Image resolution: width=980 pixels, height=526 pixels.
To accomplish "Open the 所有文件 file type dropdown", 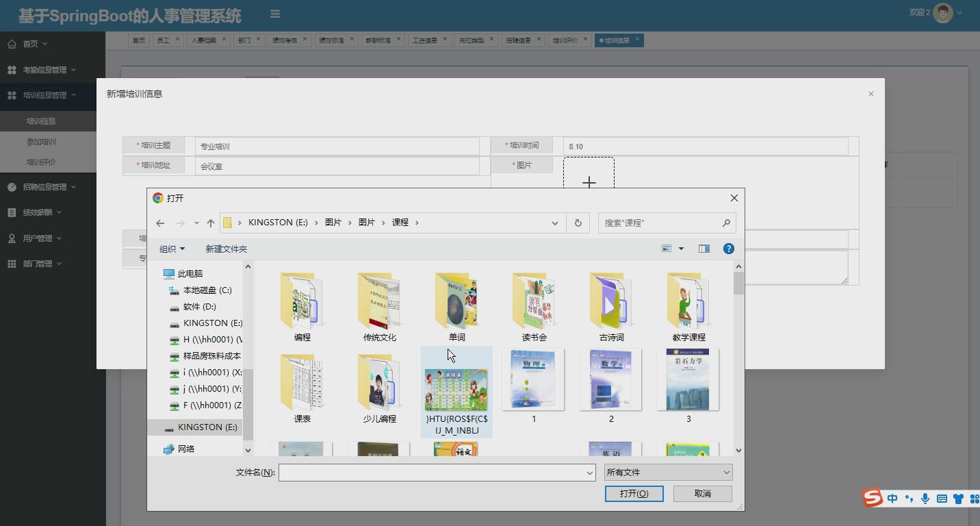I will (668, 473).
